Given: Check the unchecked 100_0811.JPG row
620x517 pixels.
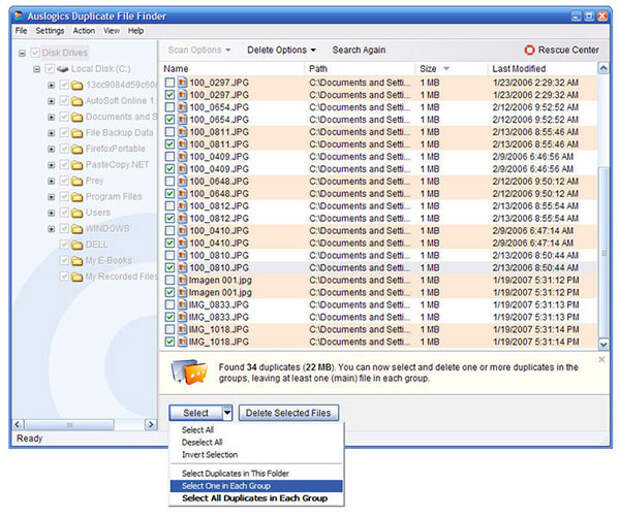Looking at the screenshot, I should point(170,132).
